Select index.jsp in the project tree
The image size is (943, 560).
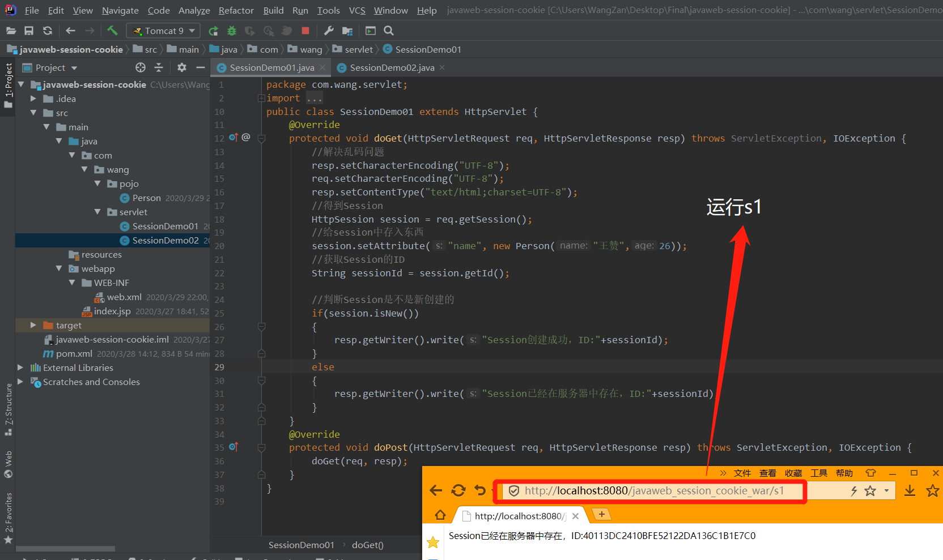(x=112, y=311)
